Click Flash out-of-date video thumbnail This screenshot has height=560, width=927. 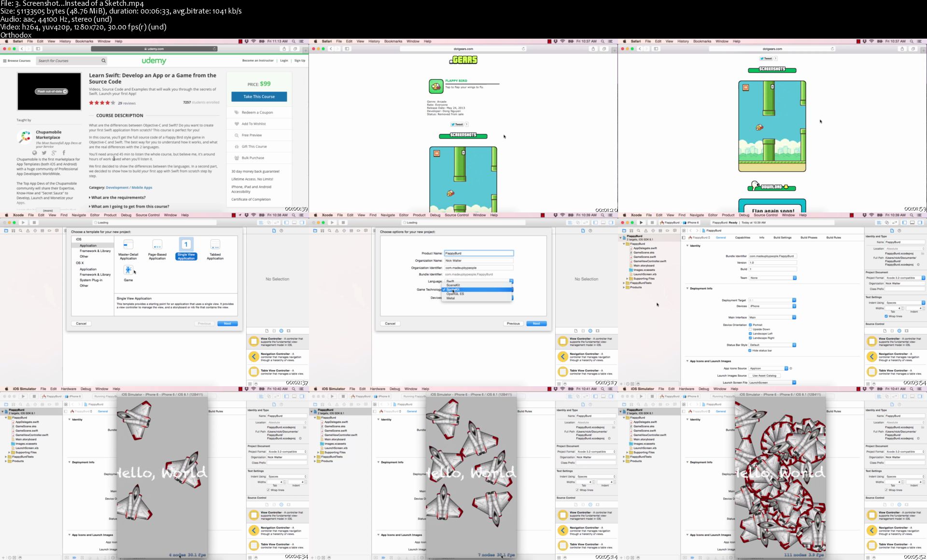point(49,91)
